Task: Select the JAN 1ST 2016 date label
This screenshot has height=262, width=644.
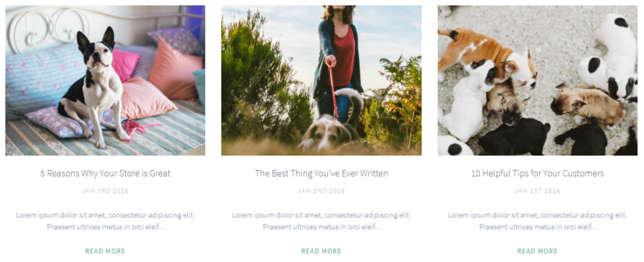Action: click(x=537, y=191)
